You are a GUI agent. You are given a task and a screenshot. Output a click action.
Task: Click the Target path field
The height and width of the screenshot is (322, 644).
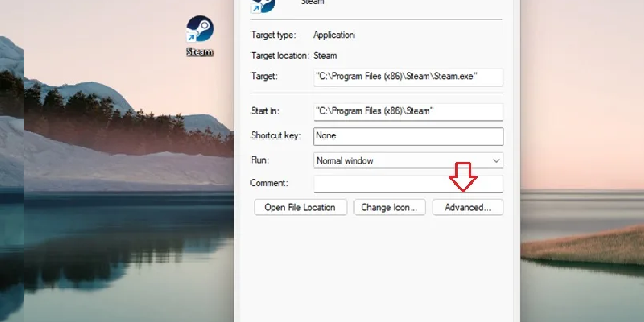(x=408, y=77)
